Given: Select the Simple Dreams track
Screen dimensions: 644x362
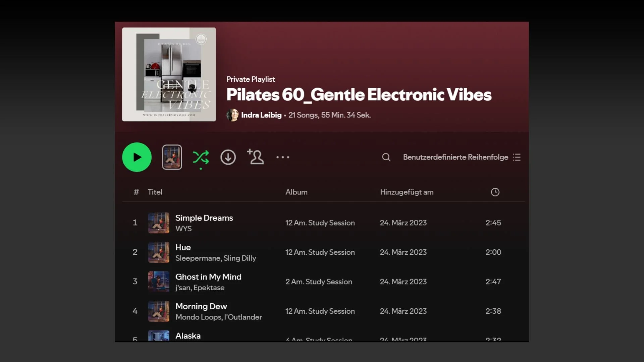Looking at the screenshot, I should (x=204, y=218).
